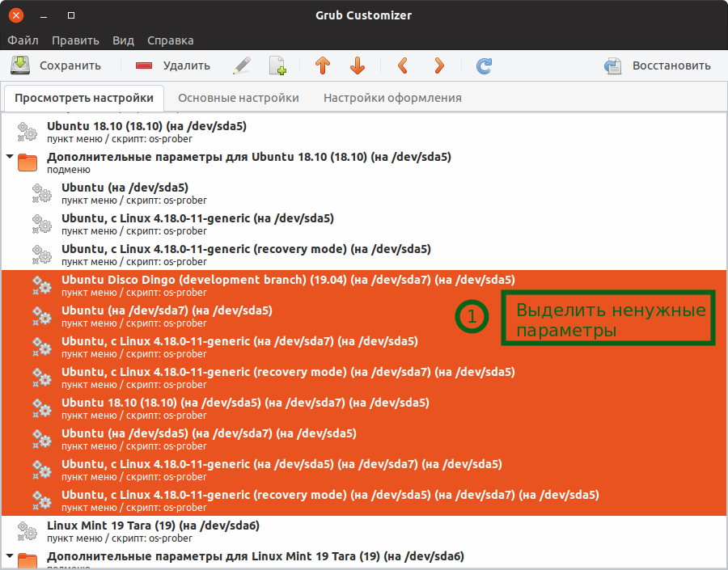Select recovery mode (на /dev/sda7) (на /dev/sda5) entry
Viewport: 728px width, 570px height.
tap(364, 378)
